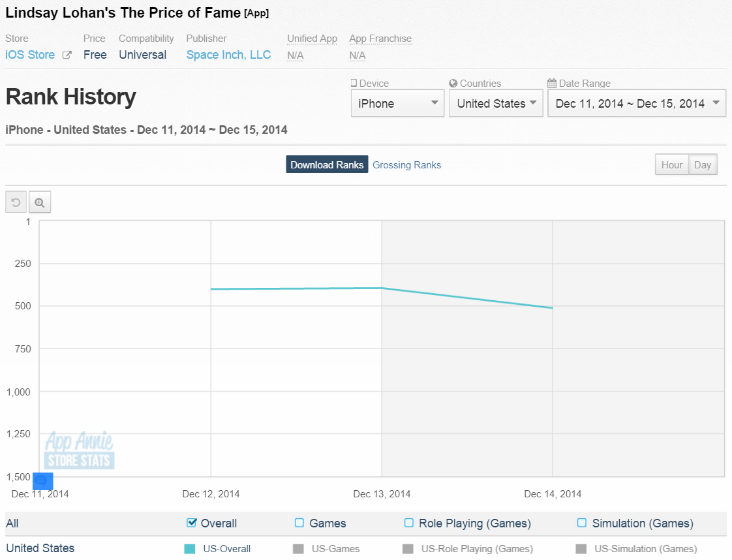The height and width of the screenshot is (560, 732).
Task: Select the Download Ranks tab
Action: pos(327,164)
